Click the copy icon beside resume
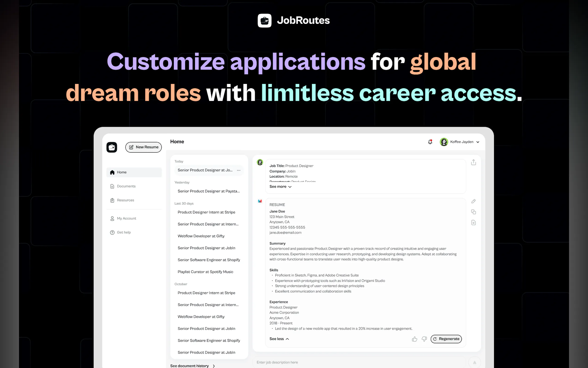Screen dimensions: 588x368 coord(473,212)
